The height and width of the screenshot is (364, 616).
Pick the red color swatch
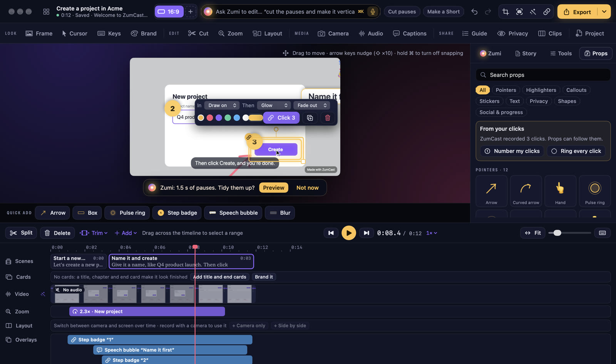(210, 118)
